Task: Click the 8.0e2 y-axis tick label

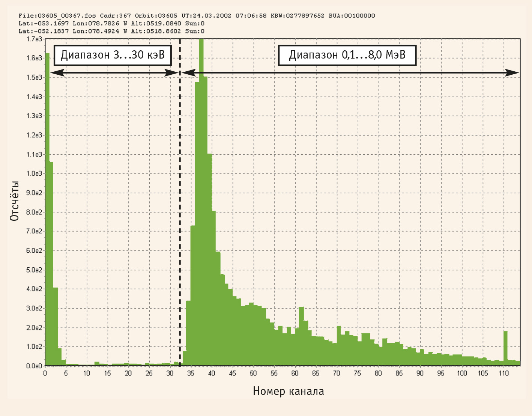Action: click(34, 212)
